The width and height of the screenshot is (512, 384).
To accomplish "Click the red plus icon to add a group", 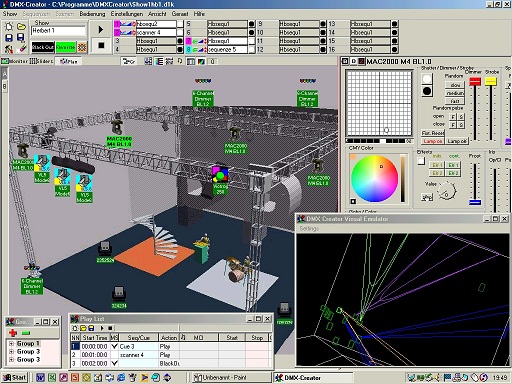I will click(13, 333).
